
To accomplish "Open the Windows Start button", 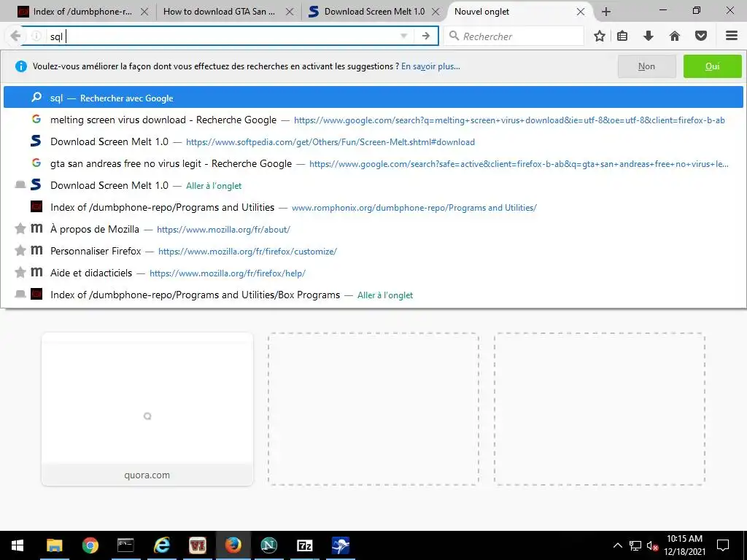I will pos(18,545).
